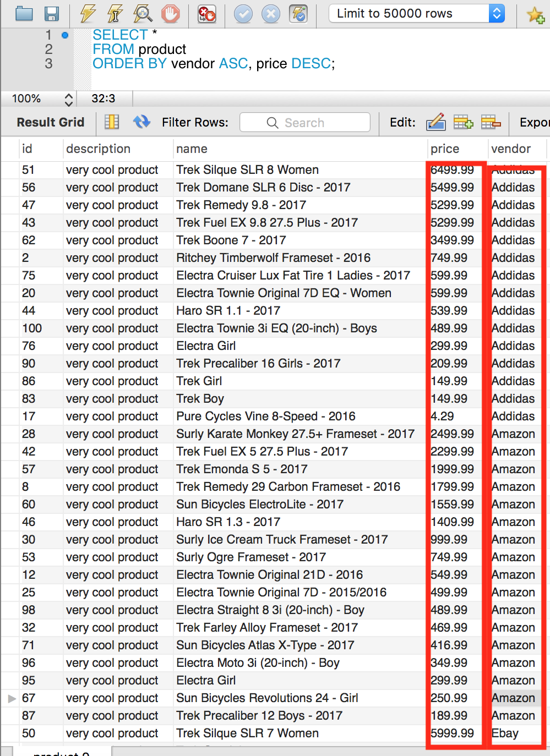Execute statement under cursor (lightning with cursor)
This screenshot has width=550, height=756.
coord(116,13)
